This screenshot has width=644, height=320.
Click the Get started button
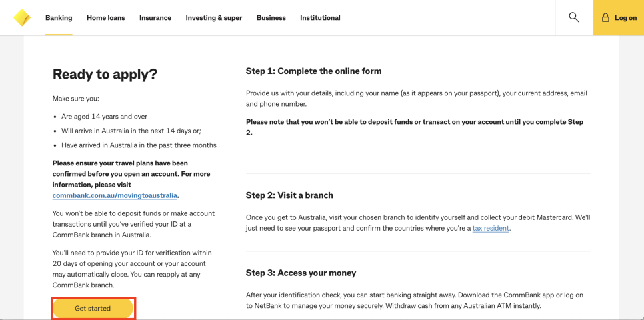[93, 308]
